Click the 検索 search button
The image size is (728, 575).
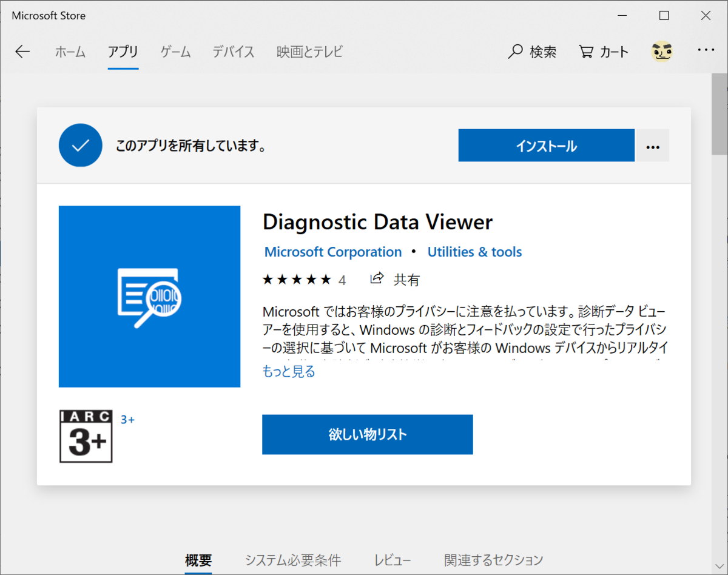tap(532, 52)
